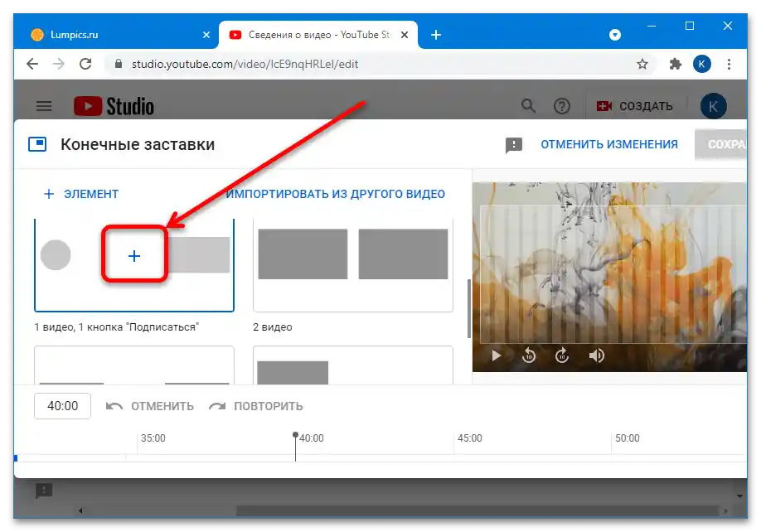Select the 1 video, 1 subscribe button template
Viewport: 761px width, 532px height.
[134, 265]
